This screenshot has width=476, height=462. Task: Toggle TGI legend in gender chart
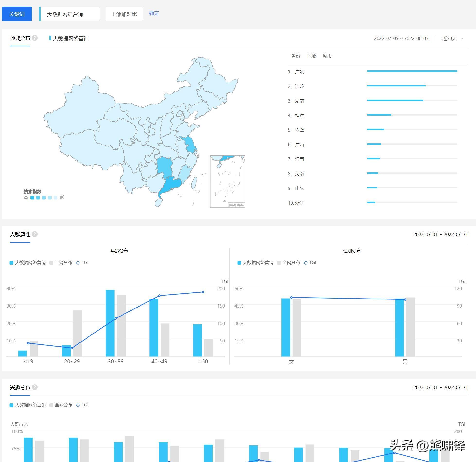coord(310,263)
